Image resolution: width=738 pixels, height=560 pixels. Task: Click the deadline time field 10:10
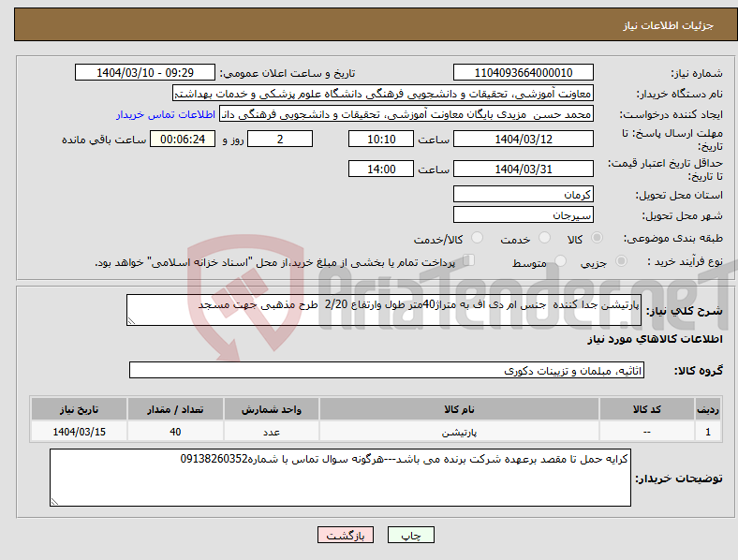pos(381,139)
